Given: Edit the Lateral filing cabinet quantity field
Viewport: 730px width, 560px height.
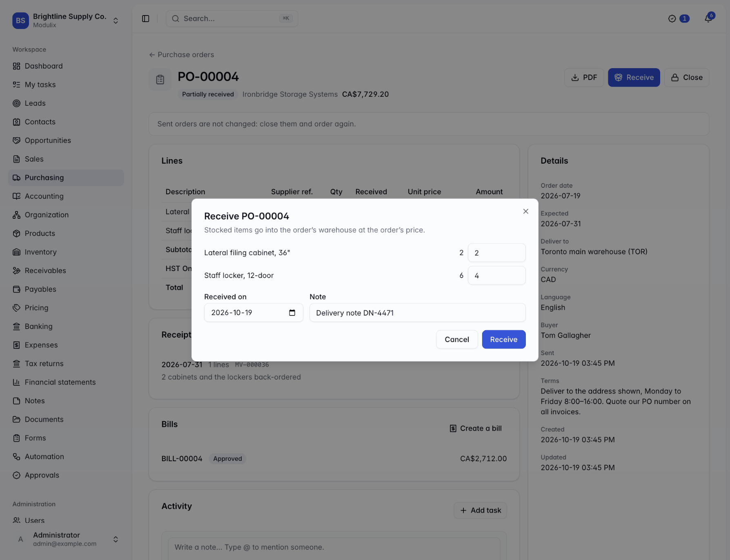Looking at the screenshot, I should pos(496,253).
